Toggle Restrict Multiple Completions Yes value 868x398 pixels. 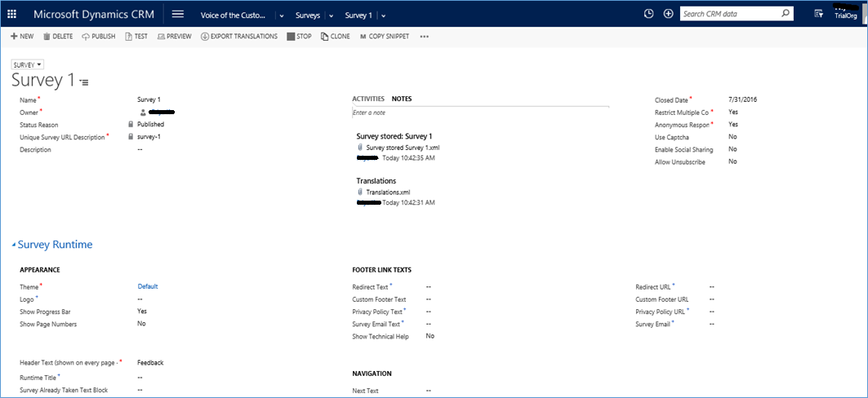(733, 112)
